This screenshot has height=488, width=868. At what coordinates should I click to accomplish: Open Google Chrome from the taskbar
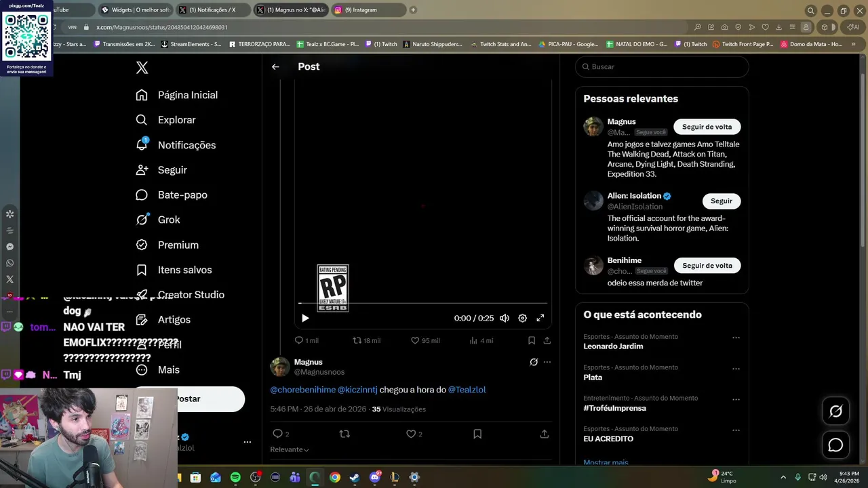point(334,477)
